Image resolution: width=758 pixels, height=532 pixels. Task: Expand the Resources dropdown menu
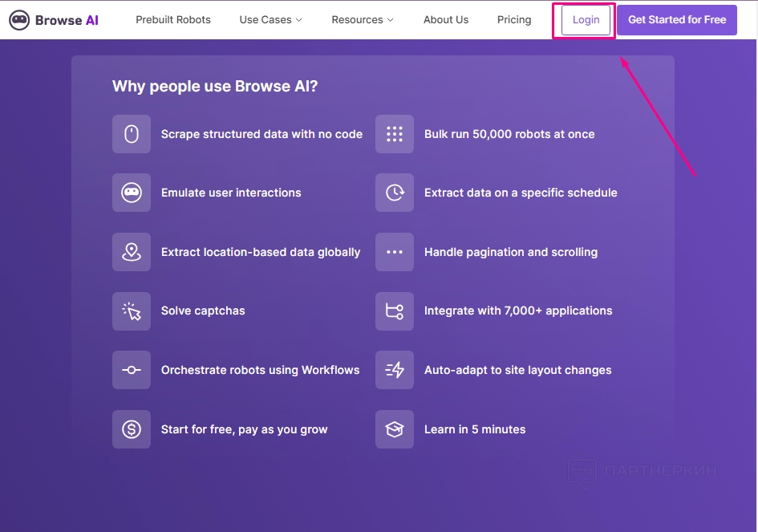coord(362,20)
